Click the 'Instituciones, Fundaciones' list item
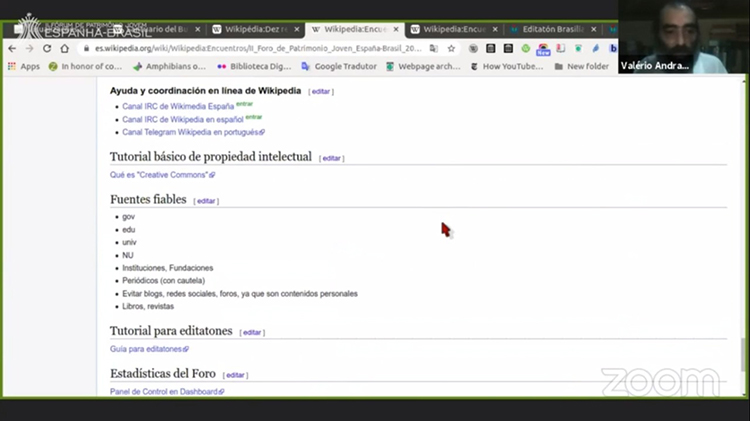 (167, 268)
